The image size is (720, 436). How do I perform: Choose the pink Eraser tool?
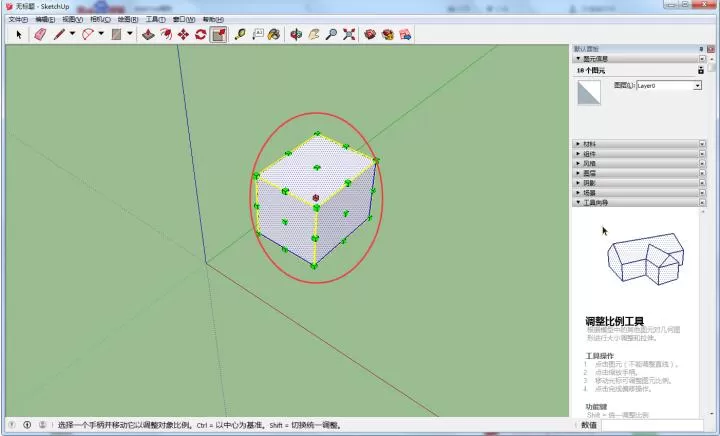tap(40, 34)
